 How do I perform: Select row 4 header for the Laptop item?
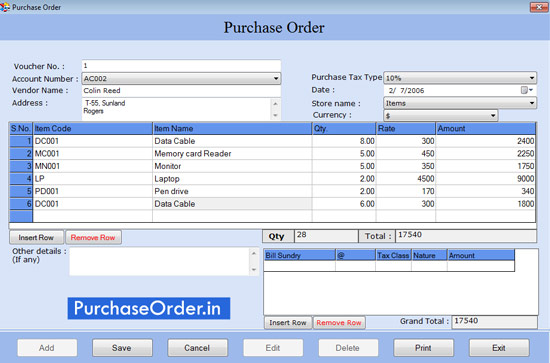pos(21,179)
